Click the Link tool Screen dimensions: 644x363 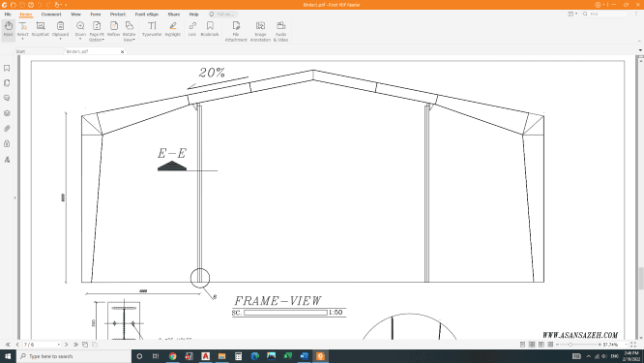pyautogui.click(x=192, y=30)
